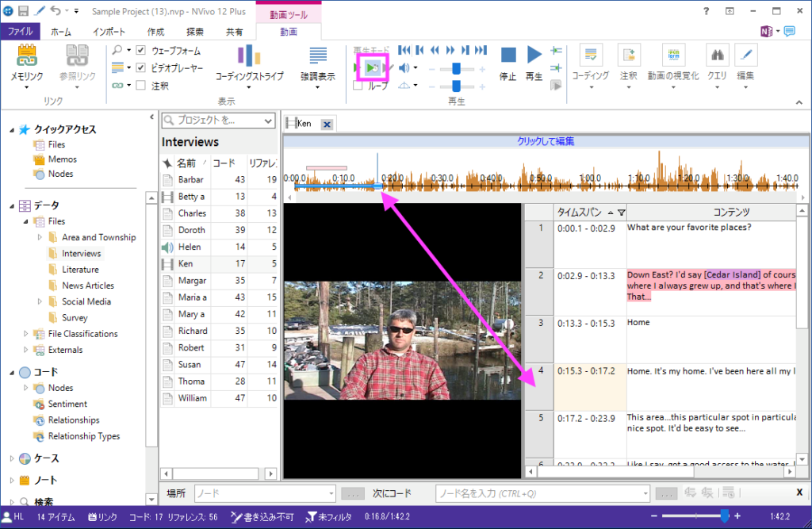This screenshot has height=529, width=812.
Task: Click the highlighted play mode icon
Action: pos(372,68)
